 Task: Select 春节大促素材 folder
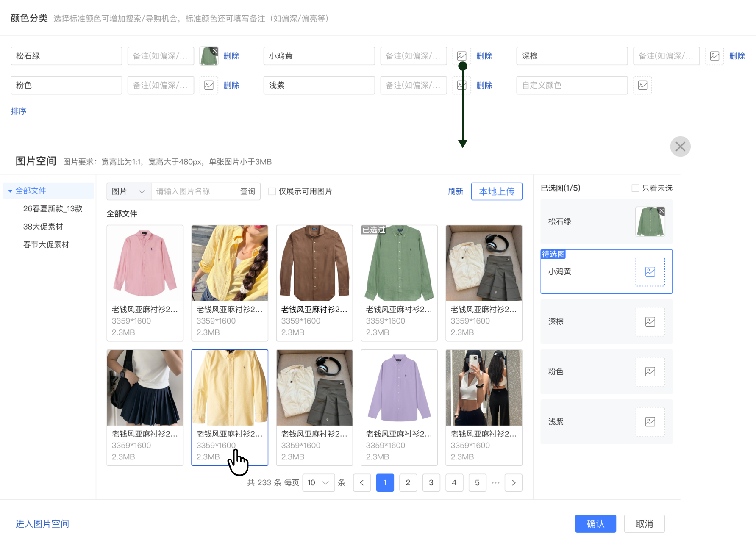[46, 244]
